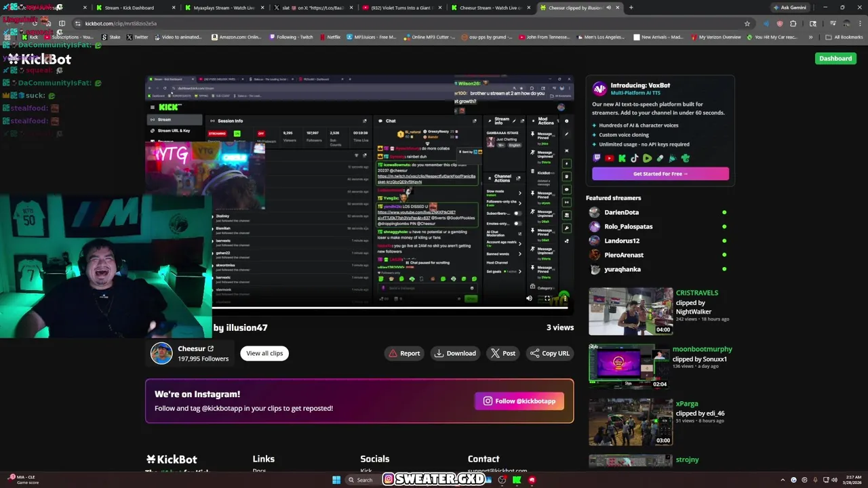This screenshot has height=488, width=868.
Task: Click the Rumble icon in VoxBot card
Action: point(647,159)
